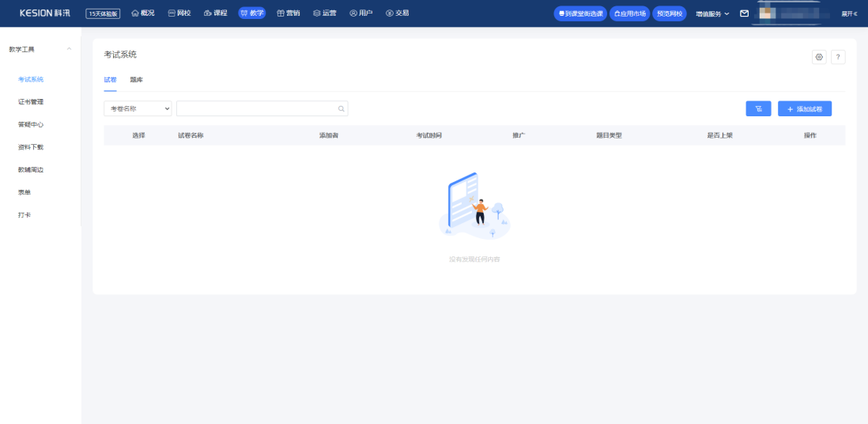This screenshot has height=424, width=868.
Task: Select the 教学 teaching menu
Action: pyautogui.click(x=252, y=13)
